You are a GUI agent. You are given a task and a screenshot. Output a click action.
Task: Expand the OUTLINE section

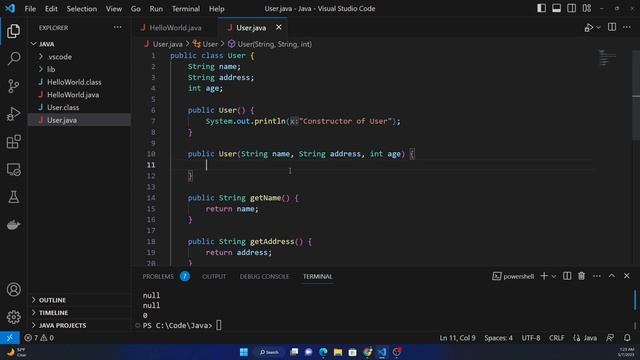(79, 300)
